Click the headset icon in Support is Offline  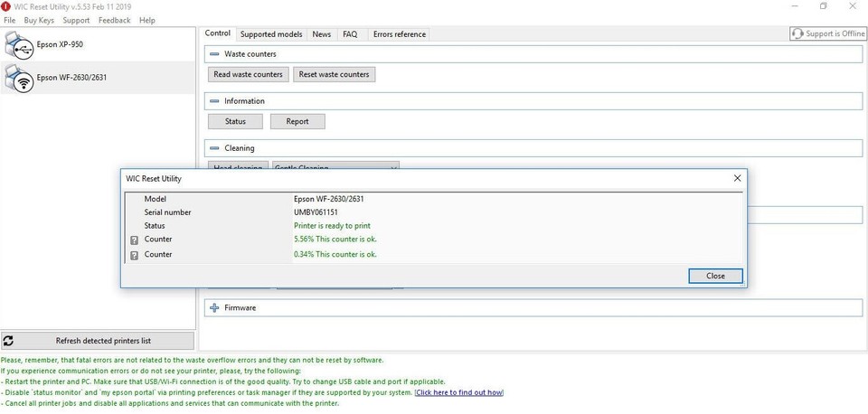point(797,33)
